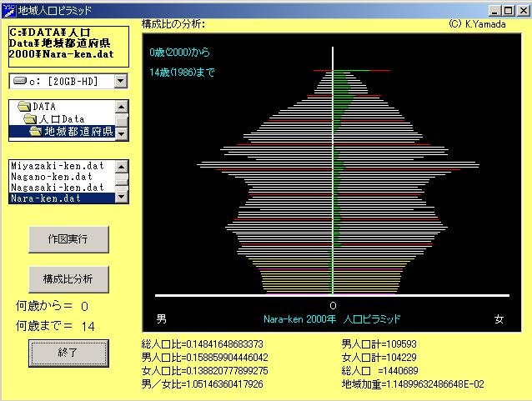Click the DATA folder icon

pyautogui.click(x=24, y=107)
